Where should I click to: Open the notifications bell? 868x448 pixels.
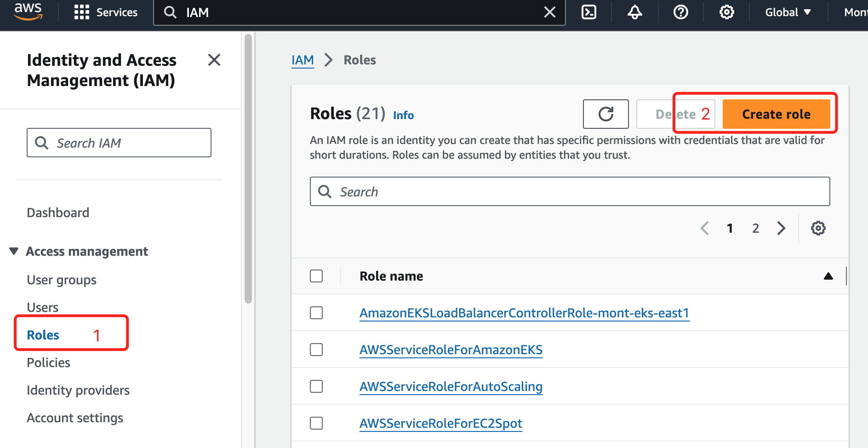(635, 12)
